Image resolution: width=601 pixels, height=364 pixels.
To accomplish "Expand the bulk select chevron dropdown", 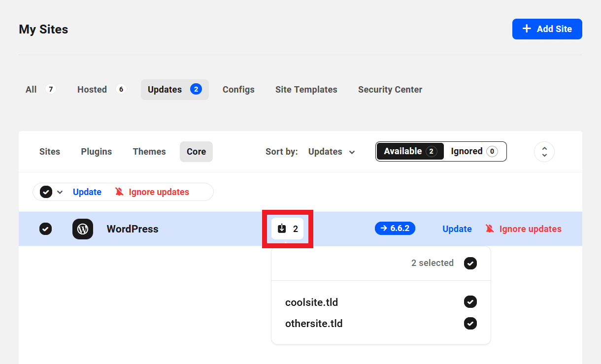I will click(x=60, y=192).
